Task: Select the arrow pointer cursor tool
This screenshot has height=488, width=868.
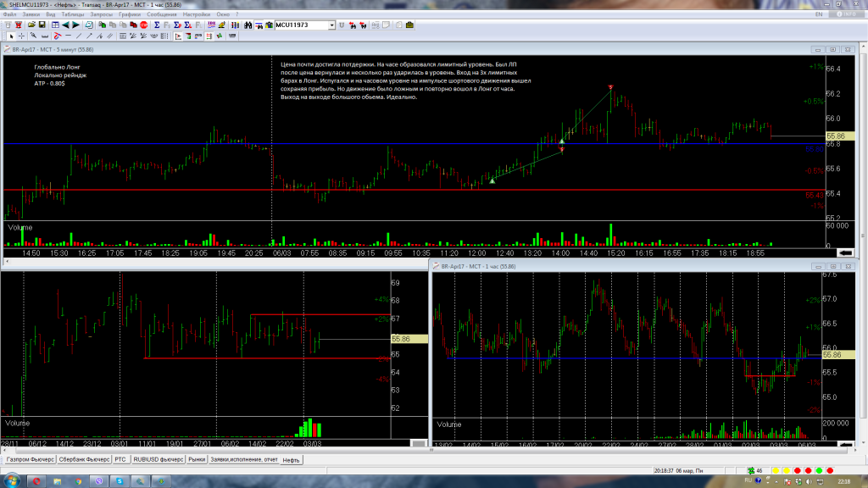Action: tap(11, 36)
